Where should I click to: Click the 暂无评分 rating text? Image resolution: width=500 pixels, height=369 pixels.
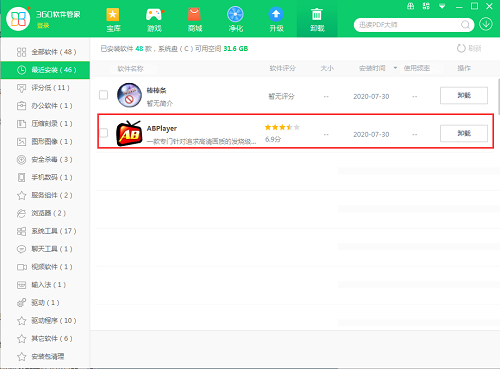point(282,96)
